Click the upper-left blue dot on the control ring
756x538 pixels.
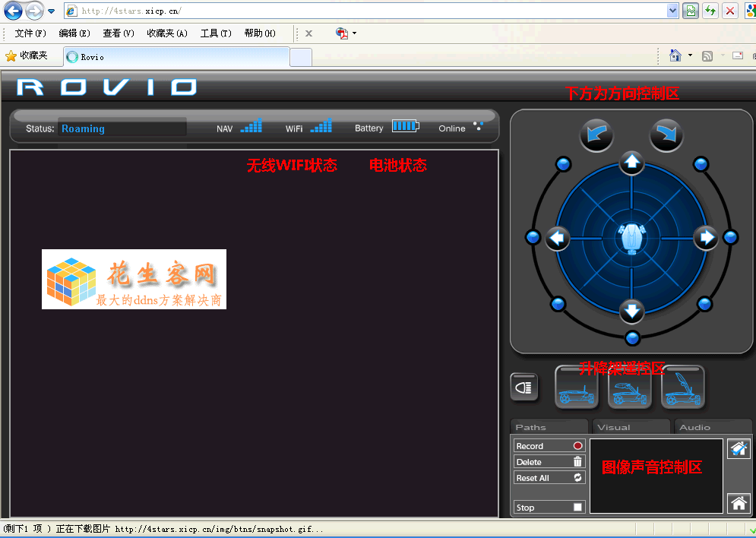pyautogui.click(x=563, y=164)
